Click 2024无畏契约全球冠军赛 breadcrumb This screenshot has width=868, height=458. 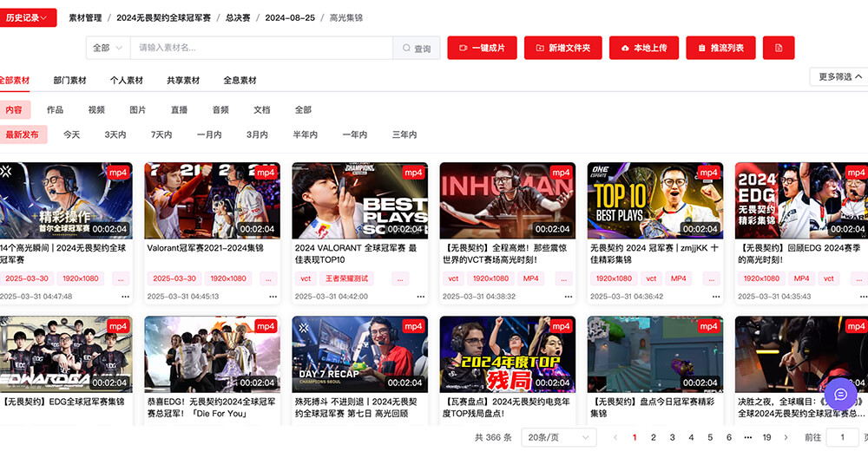click(x=163, y=17)
